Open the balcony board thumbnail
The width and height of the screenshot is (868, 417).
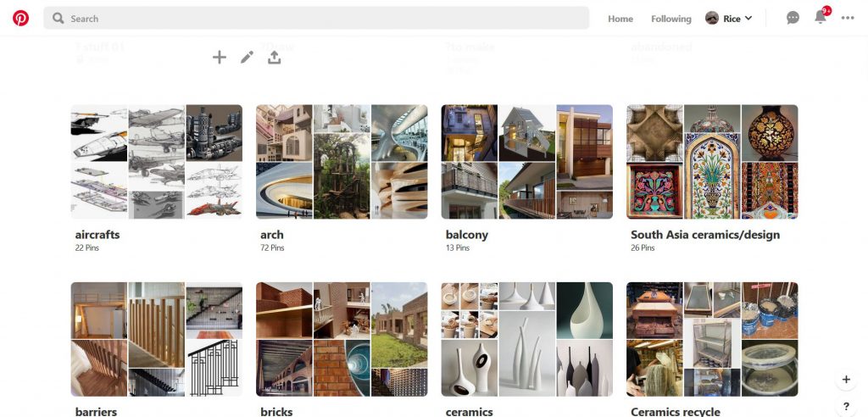527,162
